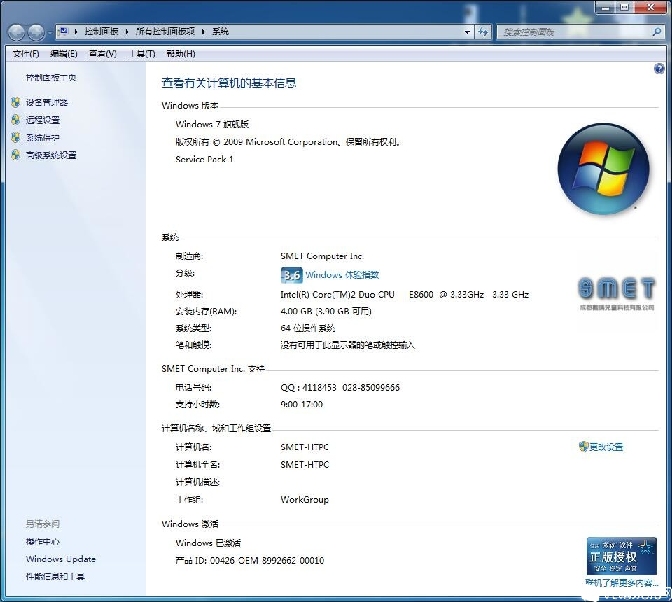
Task: Maximize the System window
Action: click(x=625, y=7)
